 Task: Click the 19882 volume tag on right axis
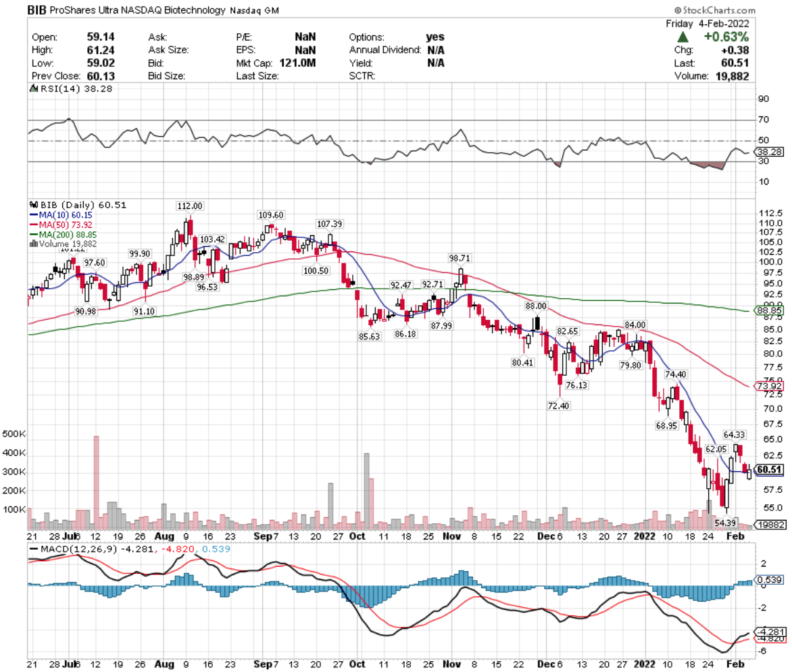(x=770, y=525)
